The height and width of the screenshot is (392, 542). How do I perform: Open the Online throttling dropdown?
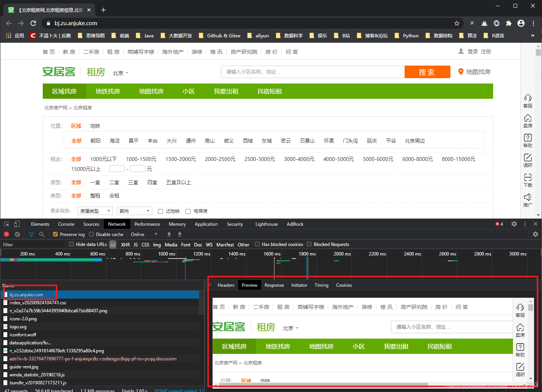tap(144, 234)
